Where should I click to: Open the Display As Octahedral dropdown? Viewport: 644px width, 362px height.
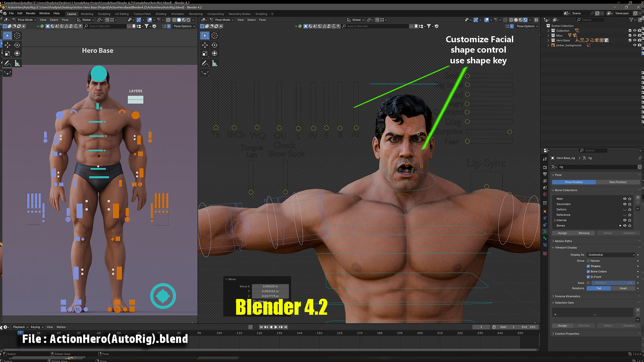click(x=611, y=255)
